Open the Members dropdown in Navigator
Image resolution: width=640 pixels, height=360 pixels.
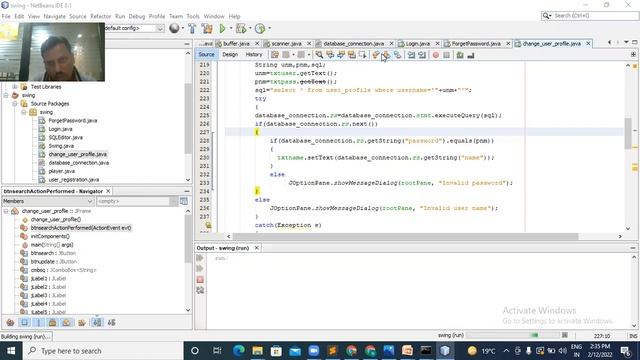click(x=48, y=201)
